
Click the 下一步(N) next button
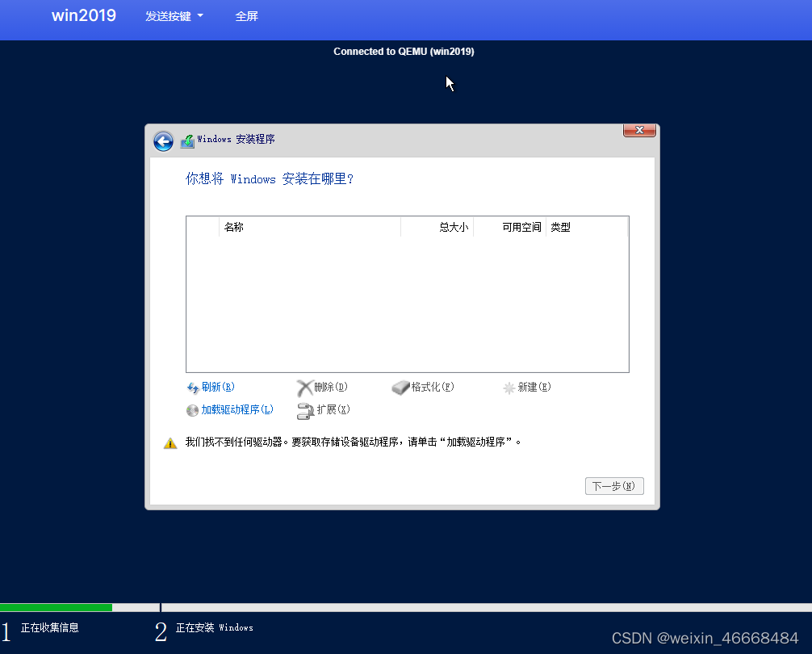pos(614,486)
